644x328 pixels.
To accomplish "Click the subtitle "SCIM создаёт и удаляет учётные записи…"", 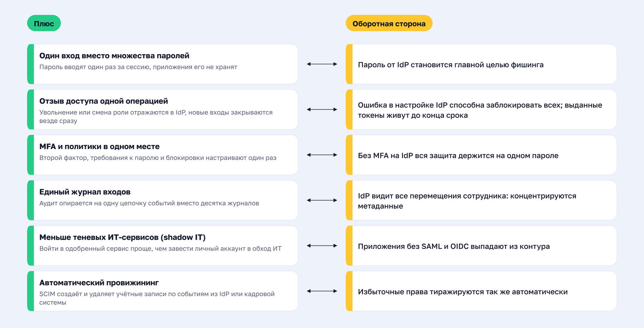I will click(x=157, y=298).
